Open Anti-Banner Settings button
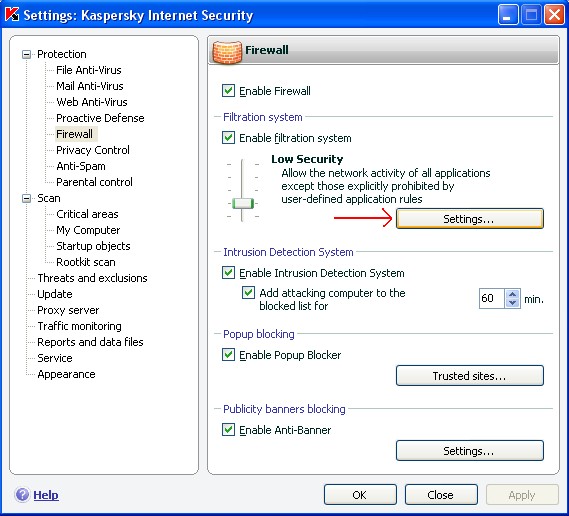This screenshot has width=569, height=516. pyautogui.click(x=470, y=451)
